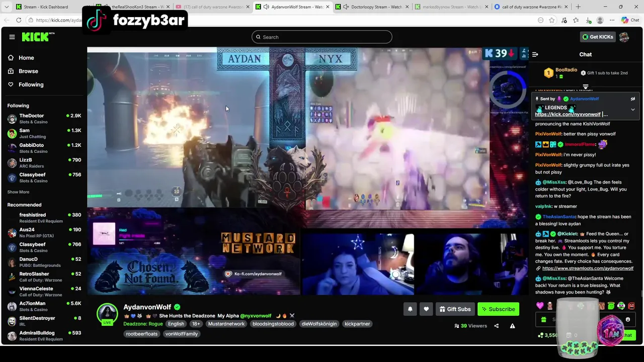The image size is (644, 362).
Task: Click TheAsianSanta username in chat
Action: click(559, 217)
